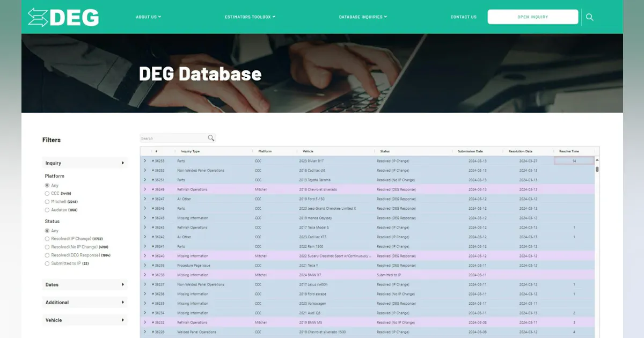
Task: Click into the database Search field
Action: coord(172,138)
